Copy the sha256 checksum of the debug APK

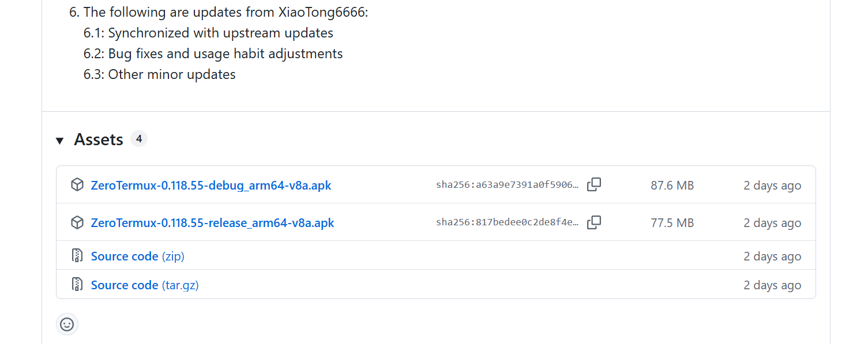pyautogui.click(x=594, y=184)
